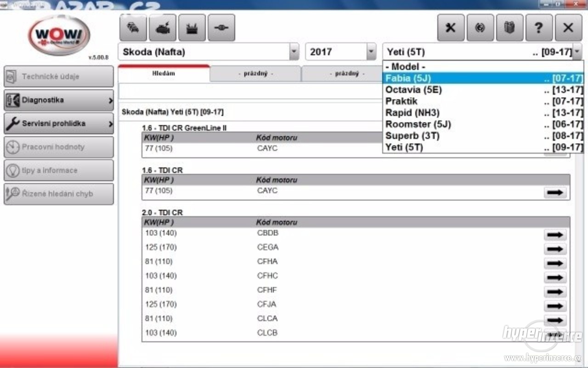Open Servisní prohlídka sidebar section
This screenshot has height=368, width=588.
59,123
